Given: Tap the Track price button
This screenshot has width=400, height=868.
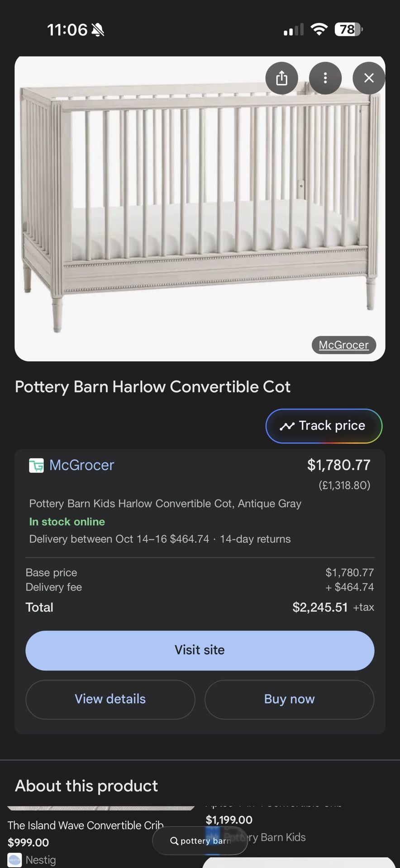Looking at the screenshot, I should coord(324,426).
